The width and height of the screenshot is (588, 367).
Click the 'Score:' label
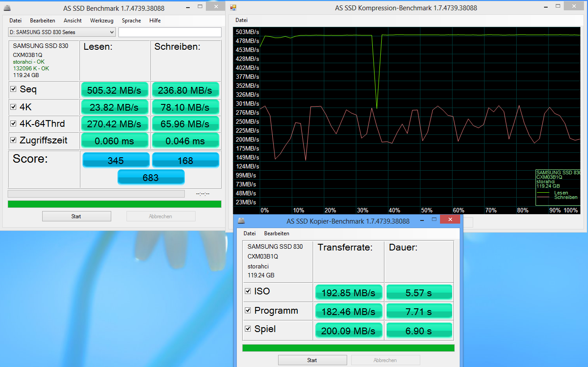coord(30,159)
